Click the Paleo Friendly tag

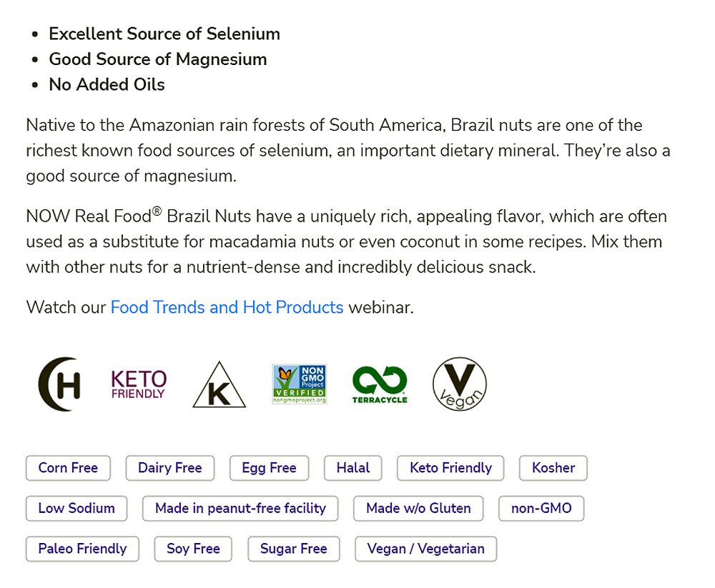pos(82,549)
